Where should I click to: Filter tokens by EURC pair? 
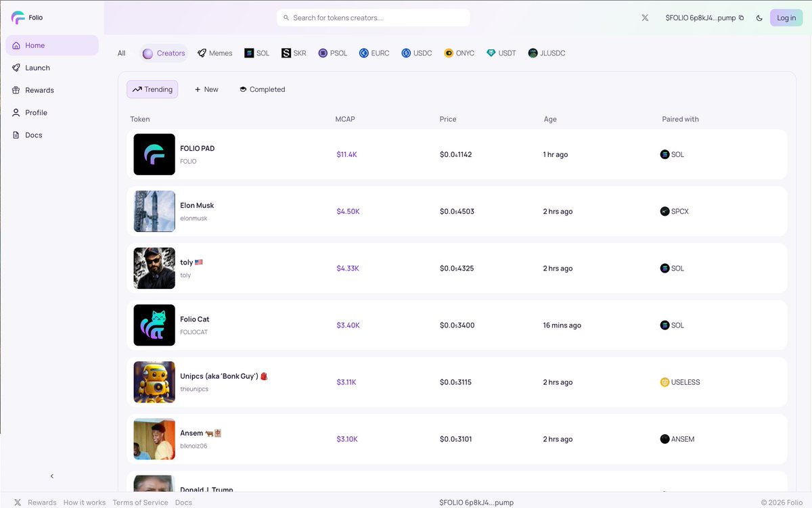[x=374, y=53]
